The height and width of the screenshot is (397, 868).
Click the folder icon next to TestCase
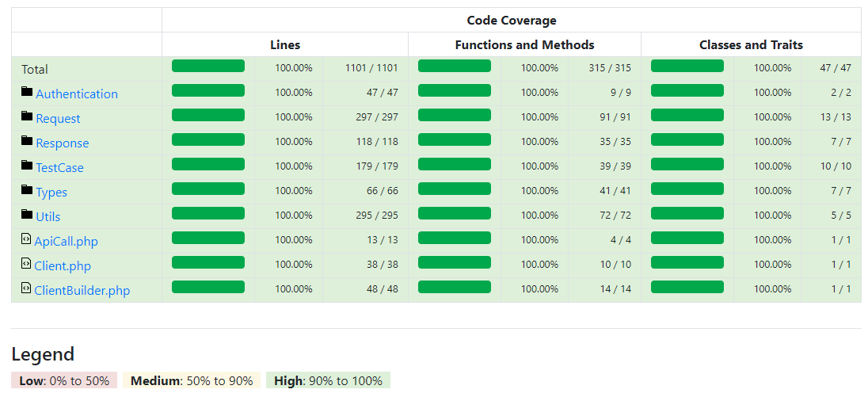tap(27, 165)
